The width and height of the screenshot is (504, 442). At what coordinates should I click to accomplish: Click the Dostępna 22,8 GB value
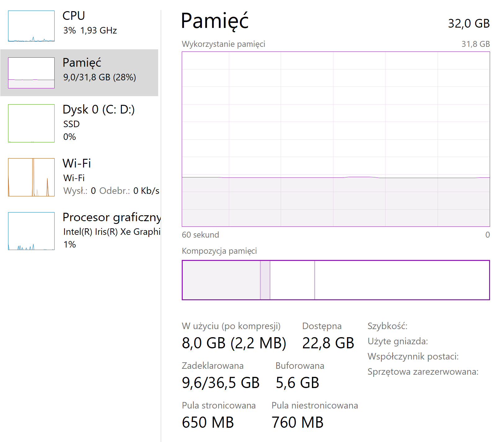coord(328,343)
